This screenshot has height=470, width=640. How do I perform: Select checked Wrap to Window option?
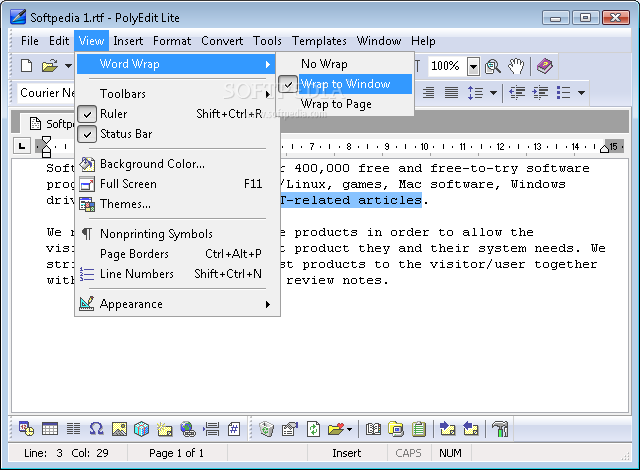pyautogui.click(x=345, y=84)
